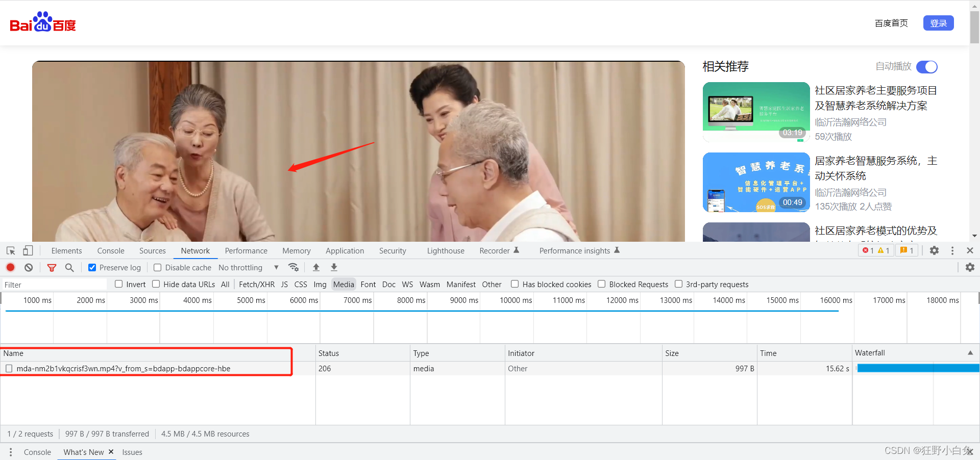Open network conditions wifi icon

293,267
